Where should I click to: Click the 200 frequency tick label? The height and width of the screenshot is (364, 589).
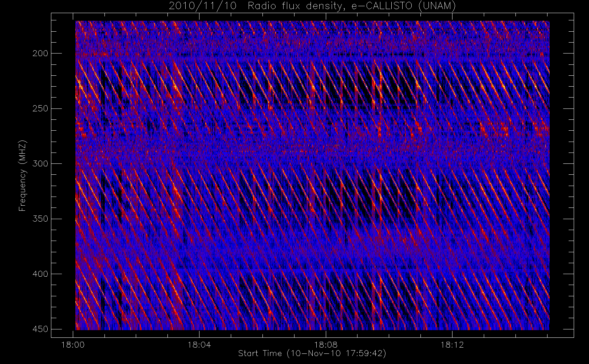pos(40,54)
